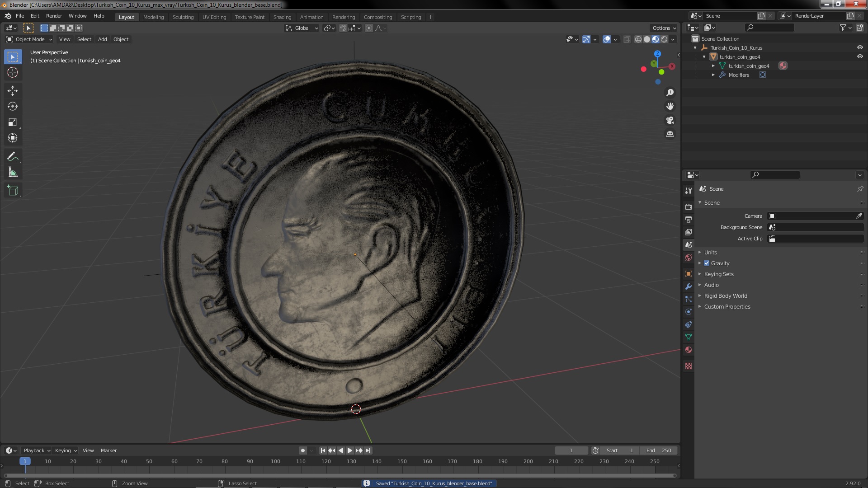This screenshot has height=488, width=868.
Task: Jump to the animation end frame
Action: [368, 450]
